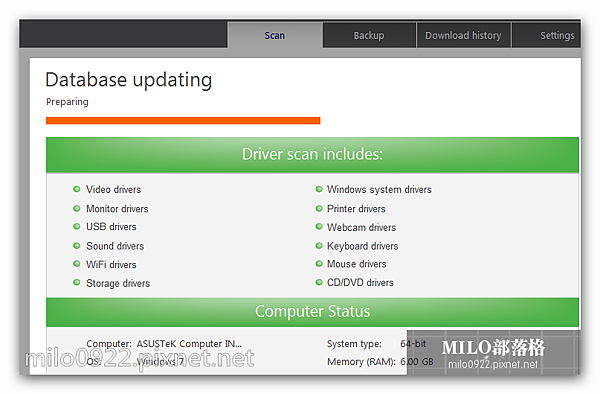Click the Driver scan includes header
The height and width of the screenshot is (394, 600).
point(312,155)
